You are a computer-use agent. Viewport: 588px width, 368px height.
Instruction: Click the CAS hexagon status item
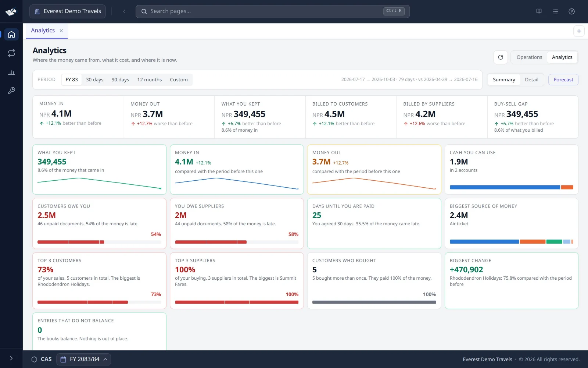(x=42, y=359)
